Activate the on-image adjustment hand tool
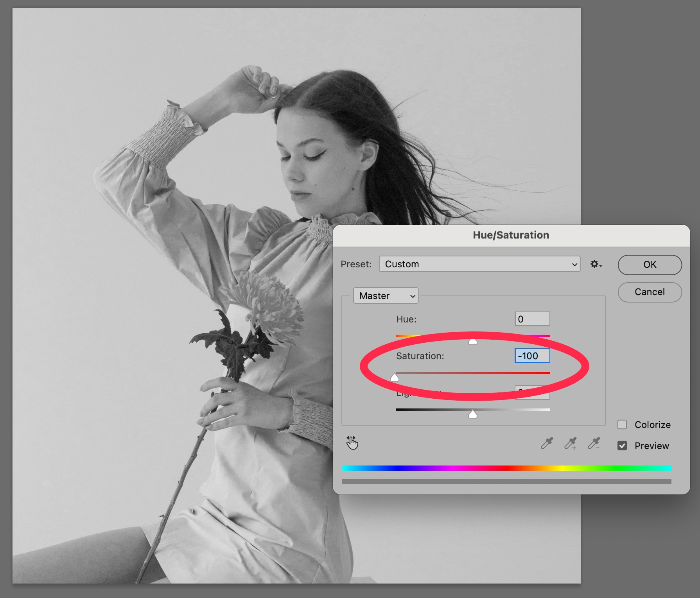 point(352,443)
